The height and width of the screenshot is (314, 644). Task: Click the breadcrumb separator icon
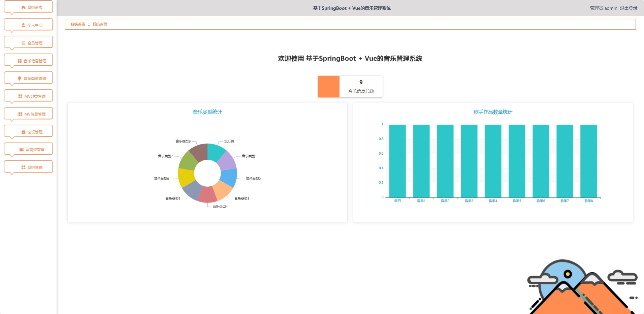click(89, 24)
